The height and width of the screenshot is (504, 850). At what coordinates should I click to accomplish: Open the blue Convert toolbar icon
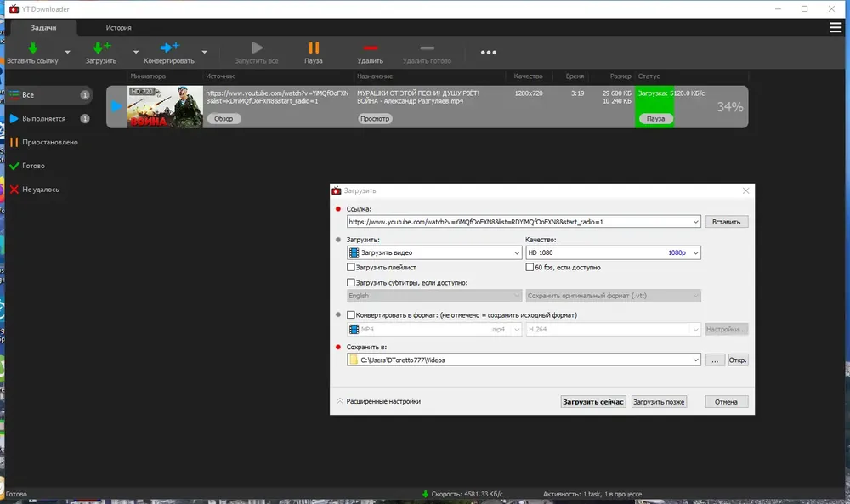(x=170, y=48)
